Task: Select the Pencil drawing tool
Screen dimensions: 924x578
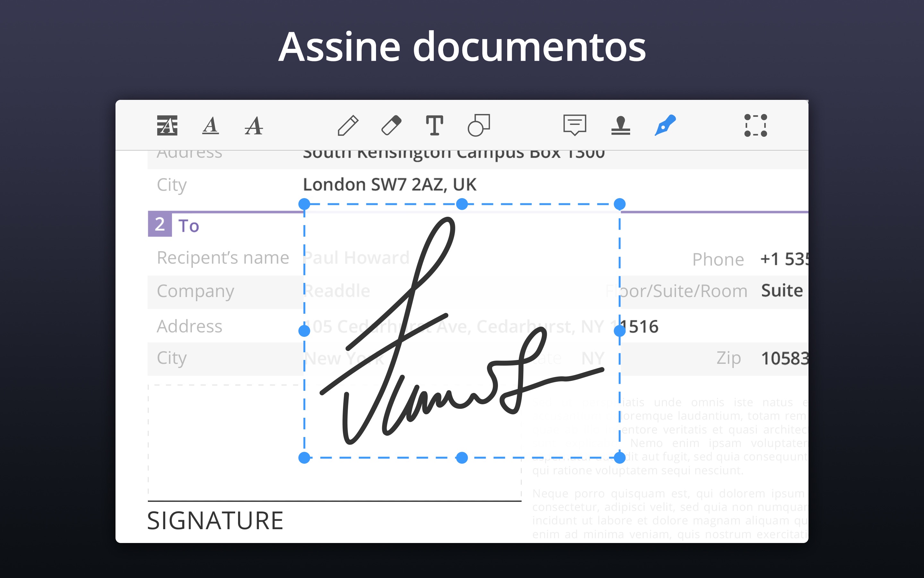Action: coord(348,125)
